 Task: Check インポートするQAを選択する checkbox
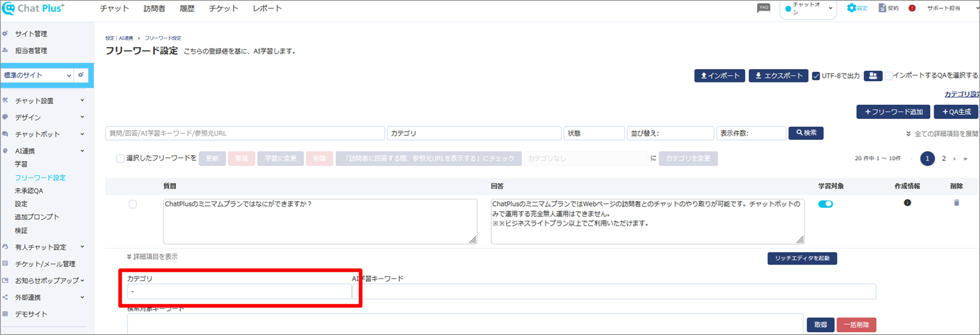[x=888, y=76]
